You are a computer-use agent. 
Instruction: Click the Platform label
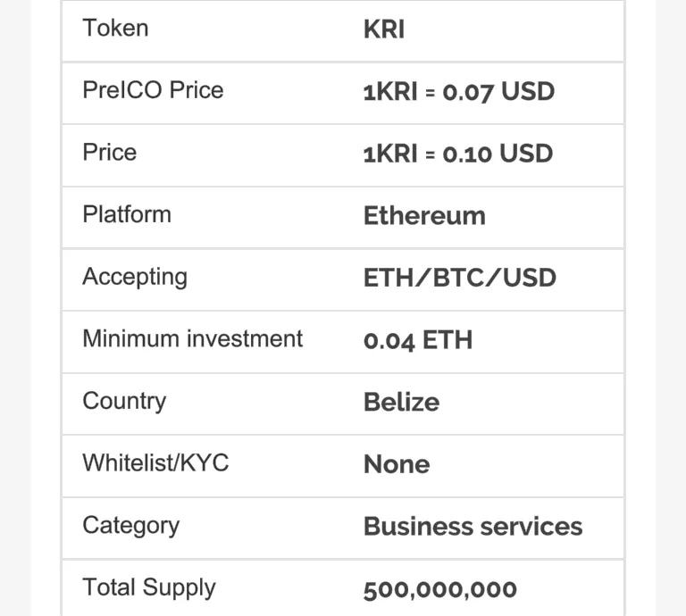click(x=127, y=214)
